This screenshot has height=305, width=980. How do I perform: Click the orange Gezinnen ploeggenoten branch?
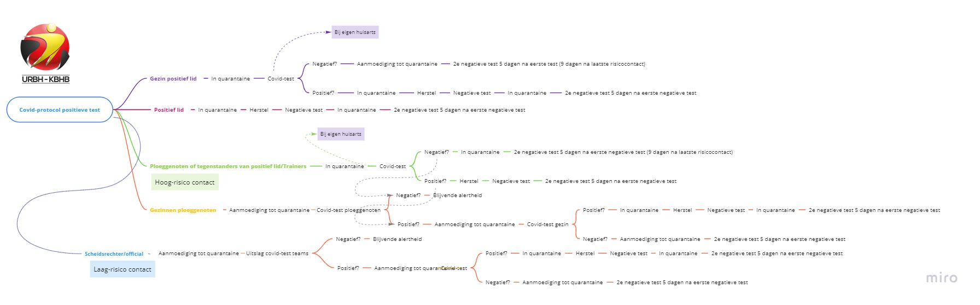[x=183, y=210]
